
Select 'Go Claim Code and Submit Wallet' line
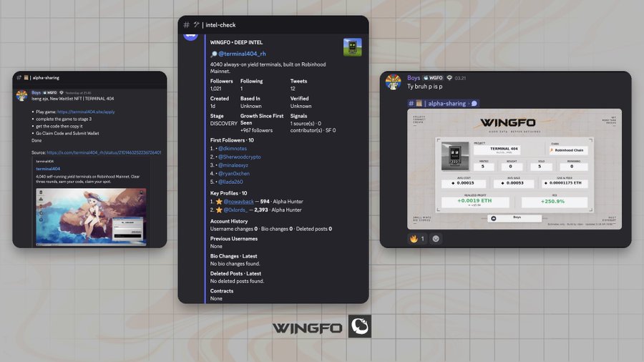pyautogui.click(x=67, y=133)
